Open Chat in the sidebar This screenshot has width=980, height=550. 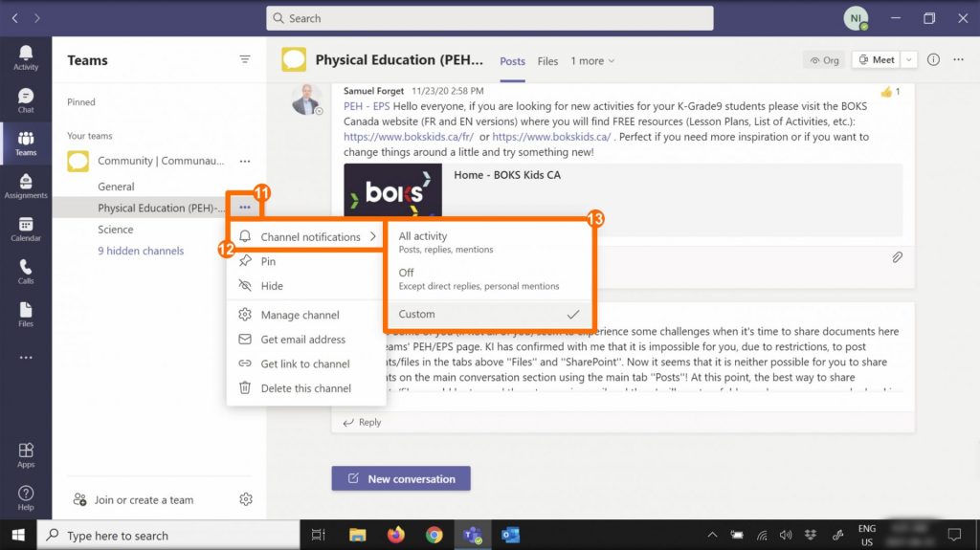(x=26, y=100)
